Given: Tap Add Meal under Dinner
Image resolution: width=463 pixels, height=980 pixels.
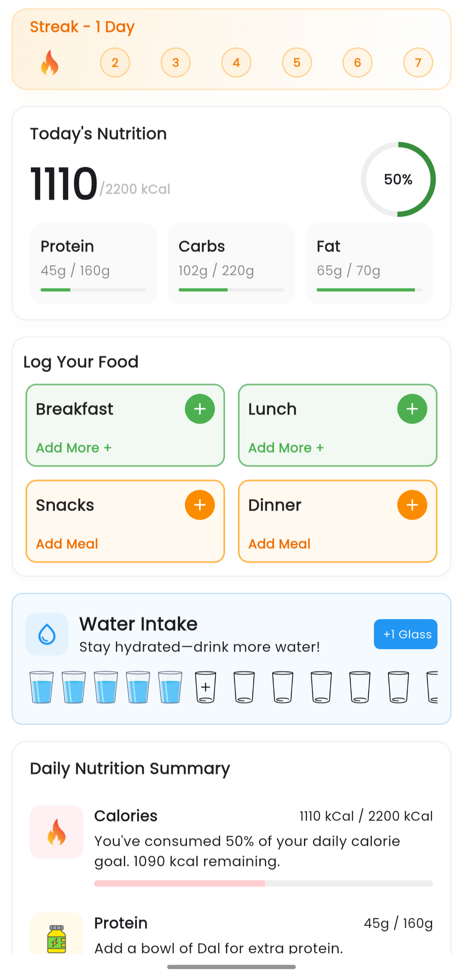Looking at the screenshot, I should click(x=279, y=544).
